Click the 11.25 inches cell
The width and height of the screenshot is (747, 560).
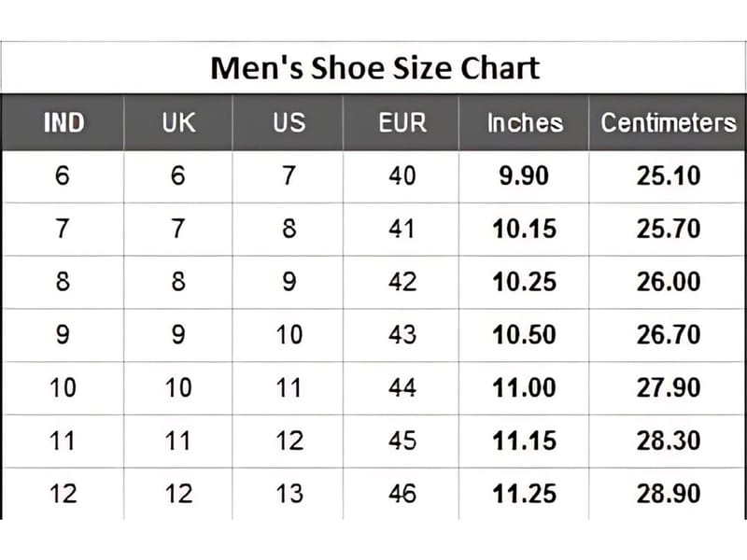(x=525, y=493)
